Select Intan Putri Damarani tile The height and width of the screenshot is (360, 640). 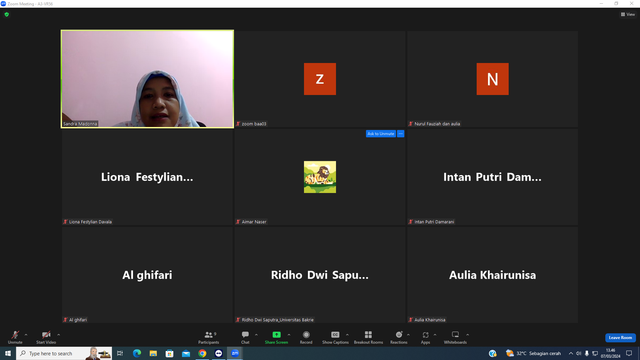tap(492, 177)
